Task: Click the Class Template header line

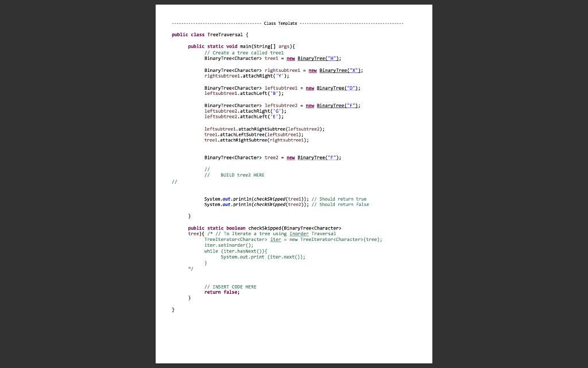Action: coord(279,23)
